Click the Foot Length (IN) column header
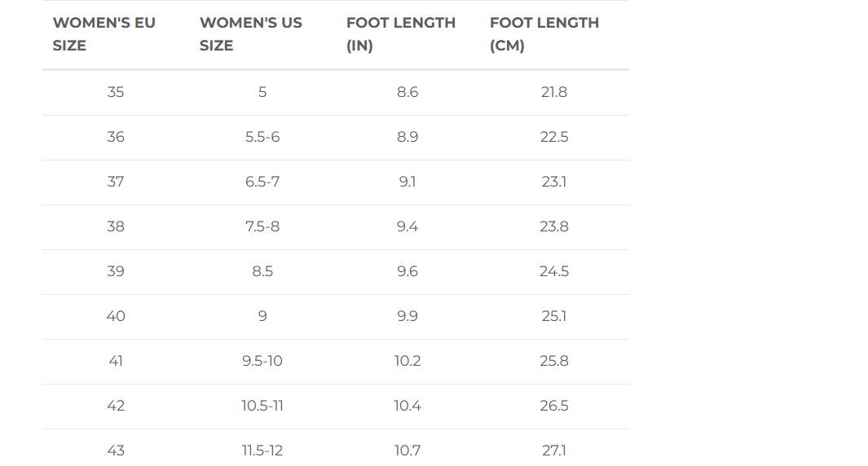 coord(400,34)
